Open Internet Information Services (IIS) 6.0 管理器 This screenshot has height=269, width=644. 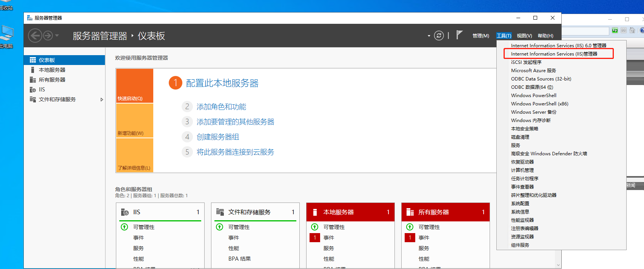pos(559,46)
